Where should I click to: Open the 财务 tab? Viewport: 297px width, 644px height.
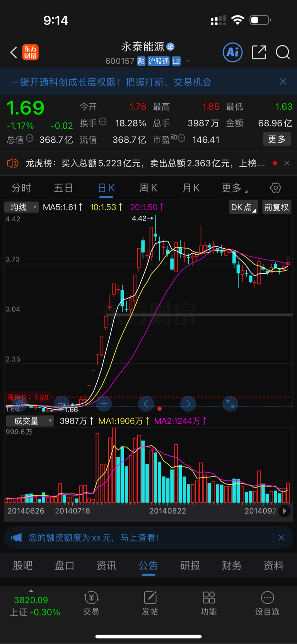pyautogui.click(x=232, y=565)
